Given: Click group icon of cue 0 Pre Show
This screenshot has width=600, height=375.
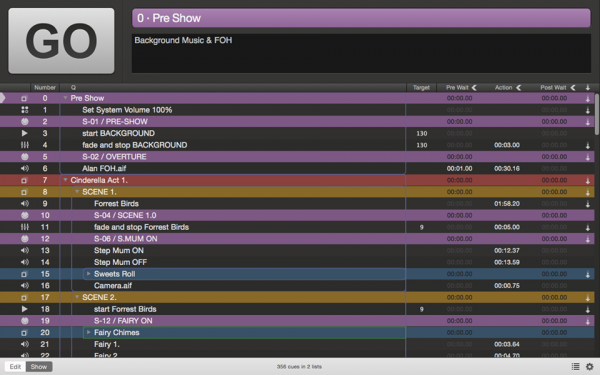Looking at the screenshot, I should coord(24,98).
